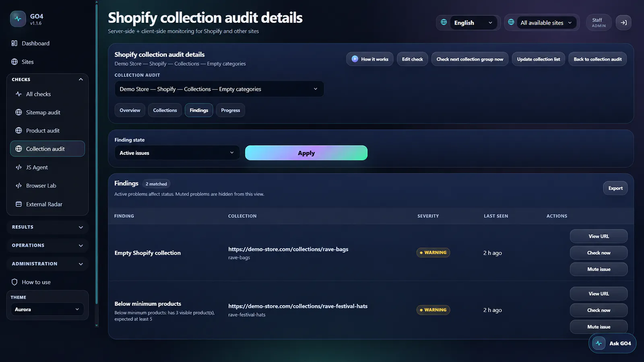644x362 pixels.
Task: Click Update collection list
Action: 539,59
